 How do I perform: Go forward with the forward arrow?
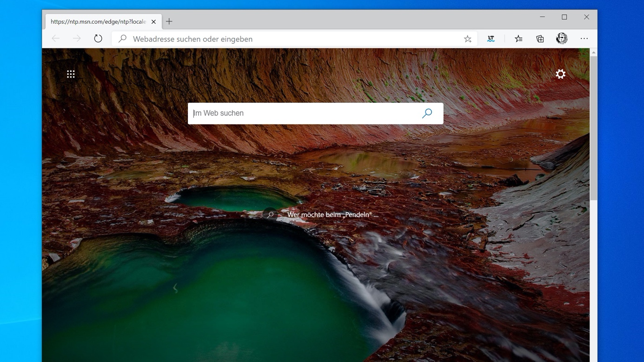(77, 39)
